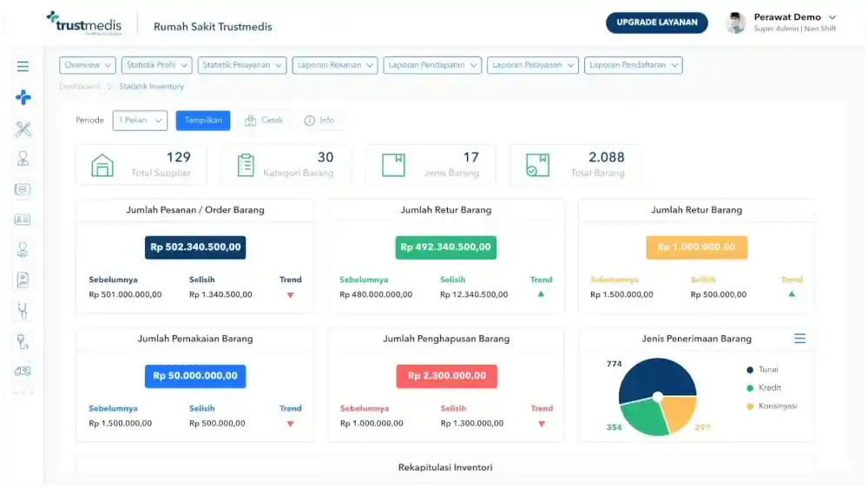Viewport: 868px width, 488px height.
Task: Select the stethoscope icon in the sidebar
Action: coord(23,310)
